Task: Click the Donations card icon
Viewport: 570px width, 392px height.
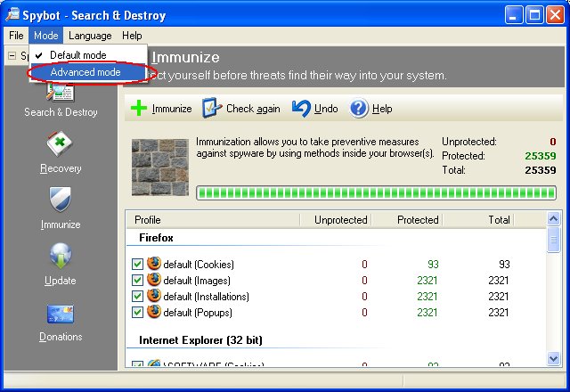Action: [61, 314]
